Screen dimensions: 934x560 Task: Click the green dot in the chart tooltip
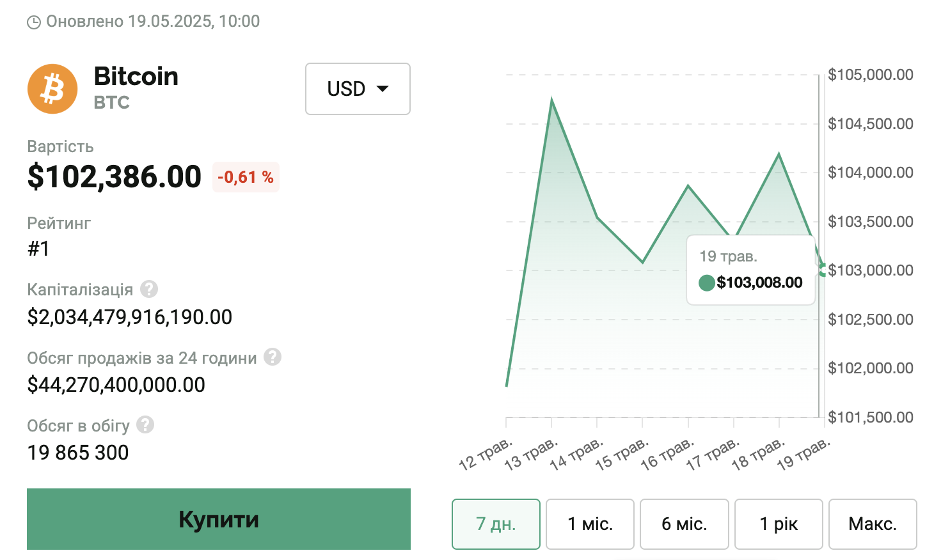707,283
